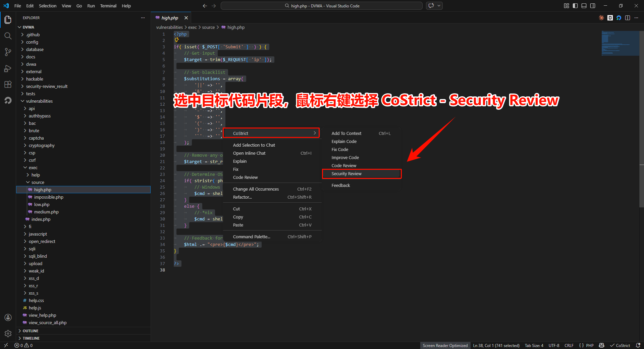Open the Terminal menu
The height and width of the screenshot is (349, 644).
pyautogui.click(x=108, y=6)
